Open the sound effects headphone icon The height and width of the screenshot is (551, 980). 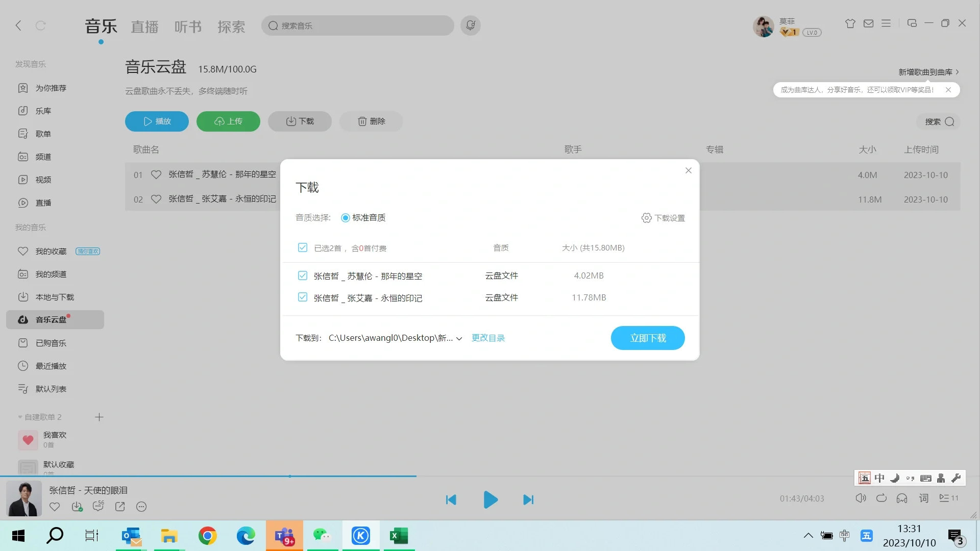click(x=901, y=498)
